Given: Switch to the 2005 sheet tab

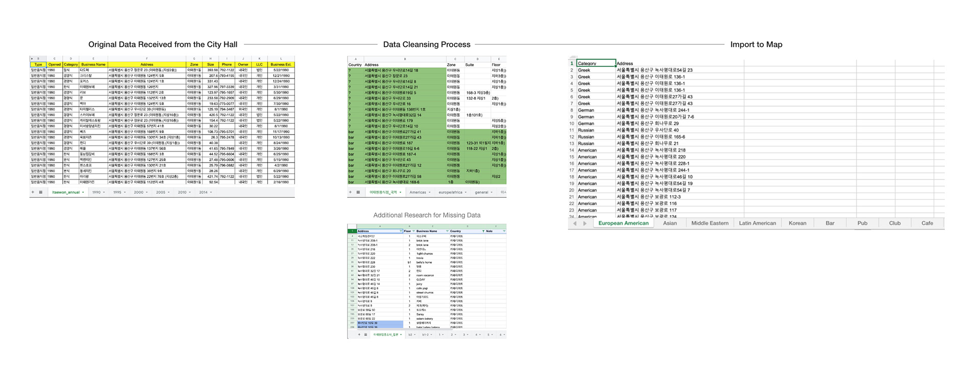Looking at the screenshot, I should 163,192.
